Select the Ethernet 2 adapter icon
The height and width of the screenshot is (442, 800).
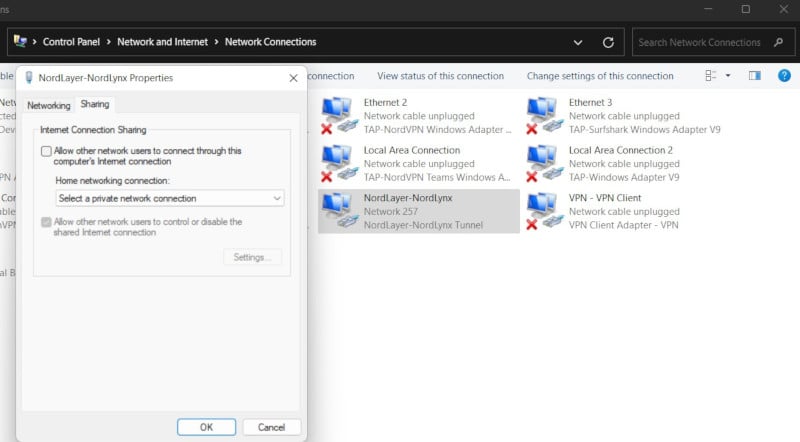[339, 116]
